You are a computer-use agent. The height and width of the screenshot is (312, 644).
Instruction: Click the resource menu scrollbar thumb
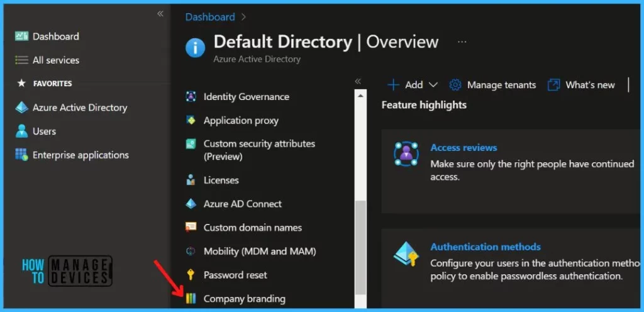tap(360, 248)
